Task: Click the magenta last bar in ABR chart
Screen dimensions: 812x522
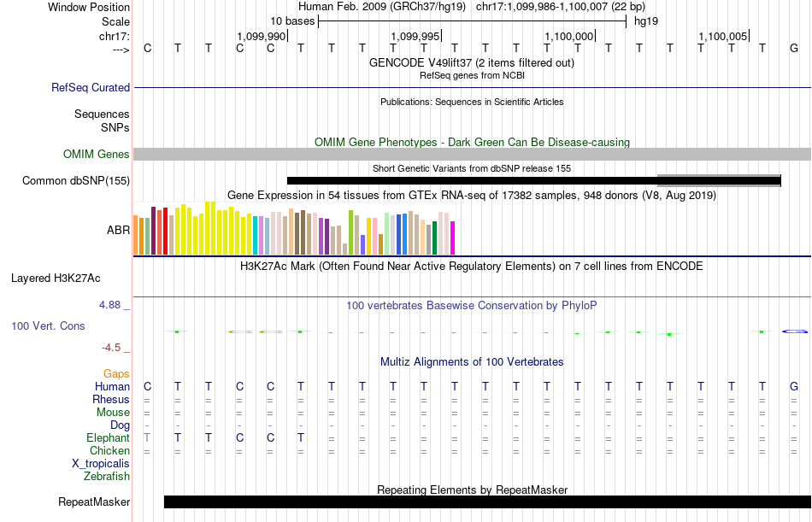Action: 453,238
